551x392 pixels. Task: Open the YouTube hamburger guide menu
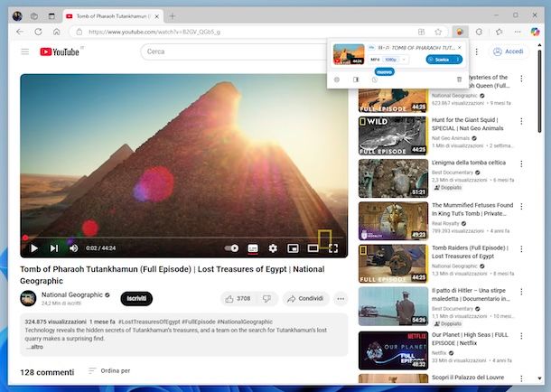[x=25, y=51]
